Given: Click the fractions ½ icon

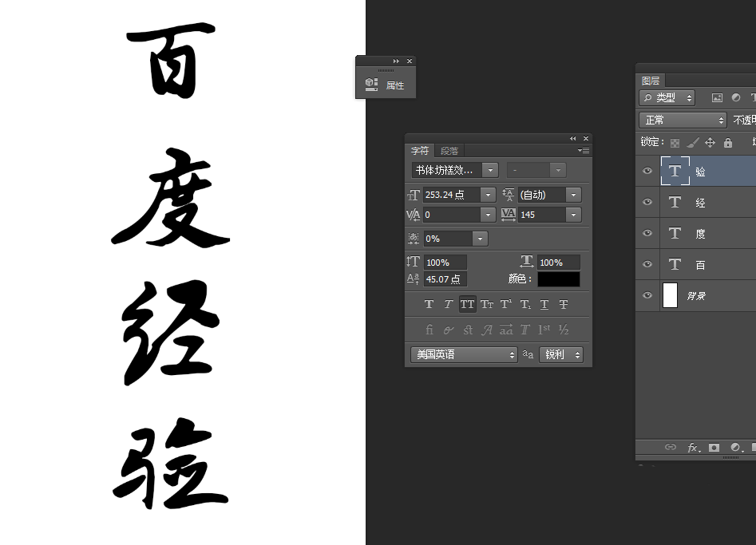Looking at the screenshot, I should pyautogui.click(x=564, y=330).
